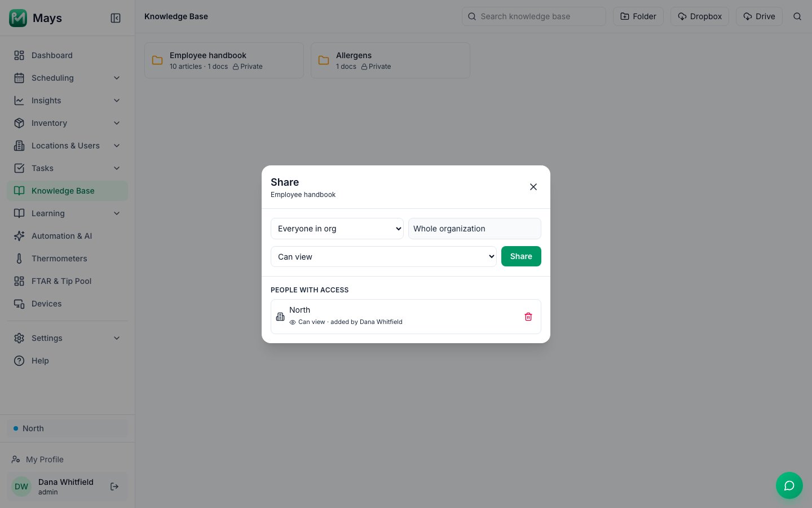Select Learning in the sidebar
This screenshot has height=508, width=812.
(68, 213)
